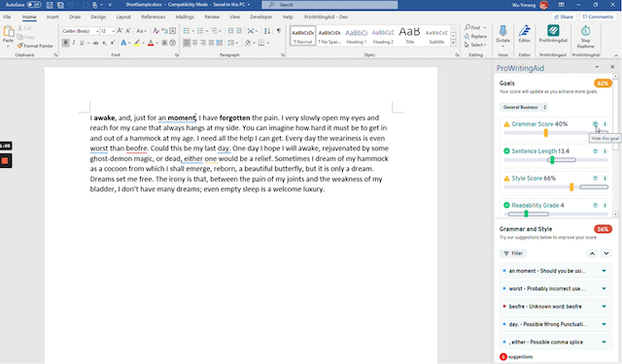Open the font name dropdown

click(97, 31)
